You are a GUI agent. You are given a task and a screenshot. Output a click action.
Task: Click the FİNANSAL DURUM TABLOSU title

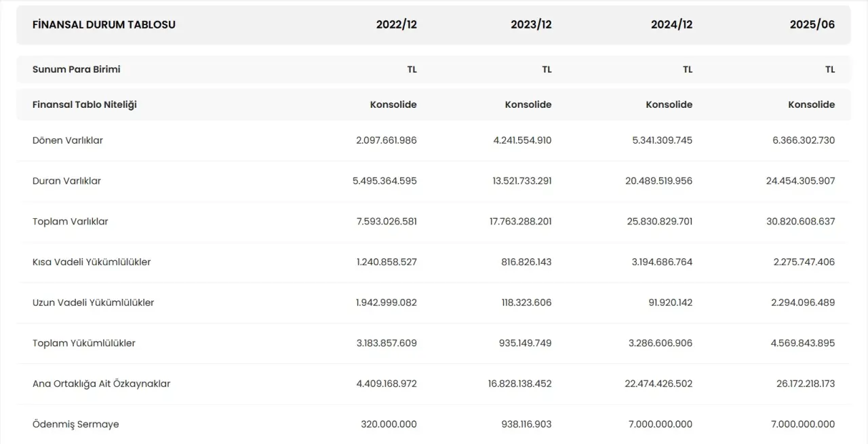coord(104,24)
